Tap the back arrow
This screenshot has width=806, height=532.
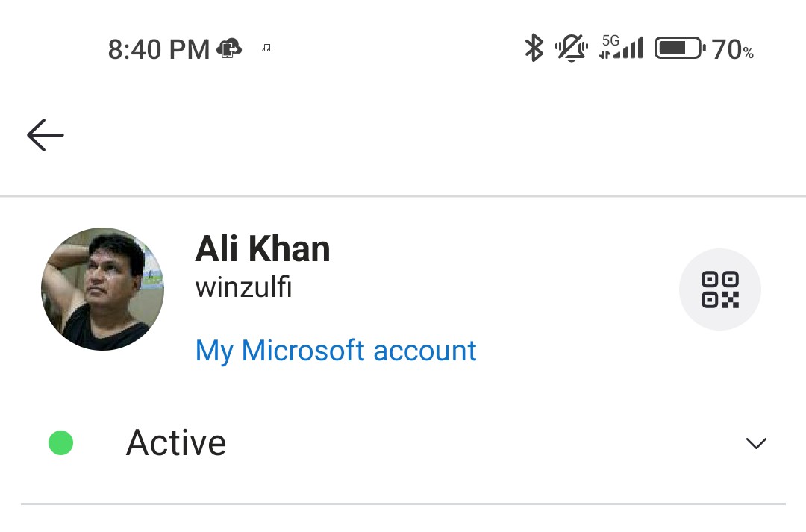coord(46,135)
